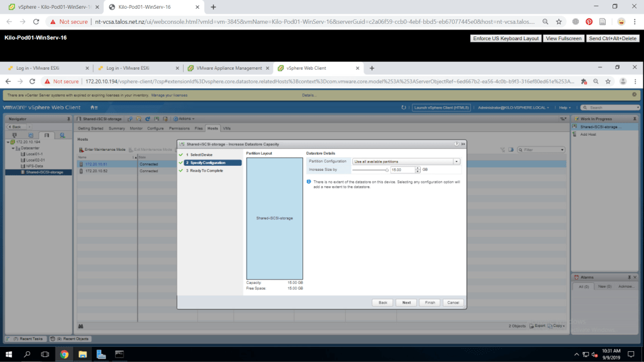Expand the Actions dropdown menu
Viewport: 644px width, 362px height.
click(x=184, y=118)
